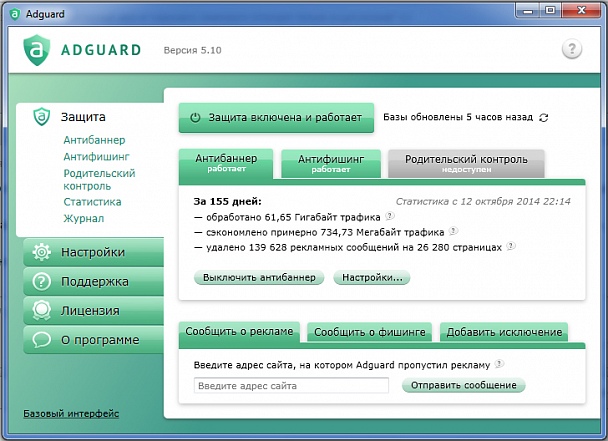Click the Статистика с 12 октября 2014 text
Viewport: 608px width, 441px height.
[x=483, y=202]
